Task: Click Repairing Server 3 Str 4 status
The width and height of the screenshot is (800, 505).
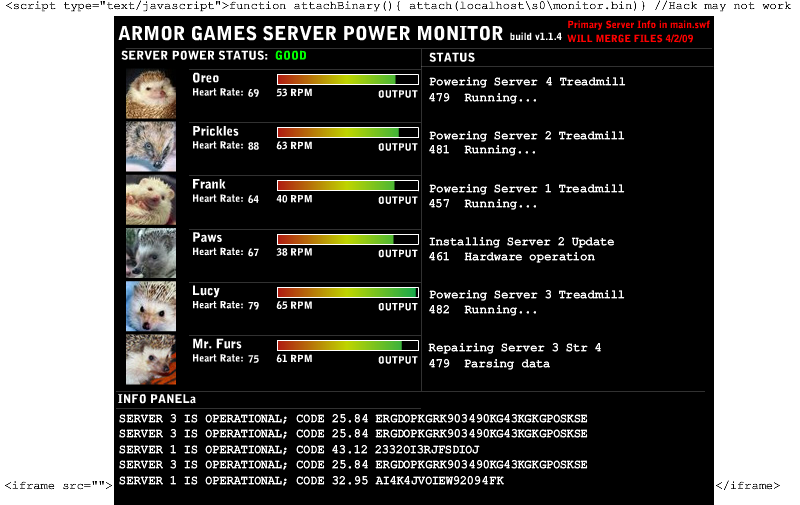Action: click(x=515, y=348)
